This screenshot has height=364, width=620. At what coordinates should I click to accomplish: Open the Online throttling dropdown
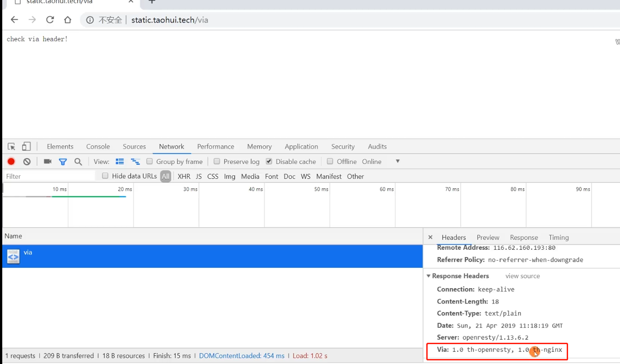pyautogui.click(x=397, y=161)
